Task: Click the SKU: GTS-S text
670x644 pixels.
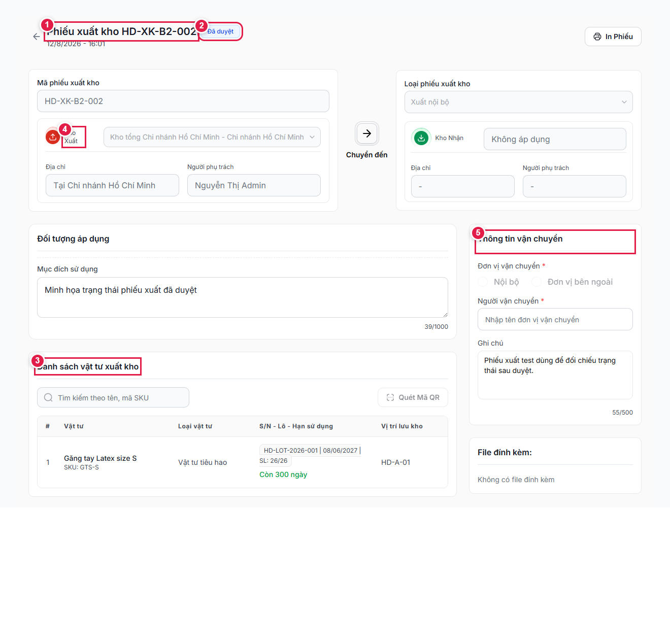Action: pos(81,467)
